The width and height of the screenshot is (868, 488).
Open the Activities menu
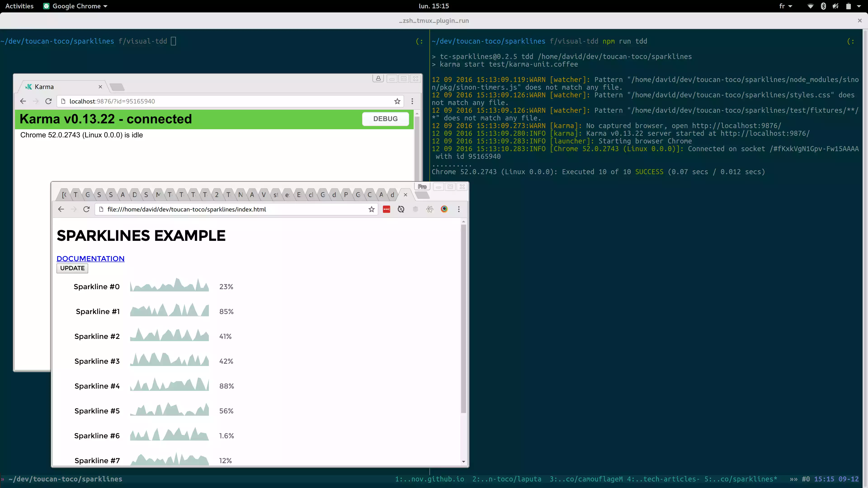click(x=19, y=6)
